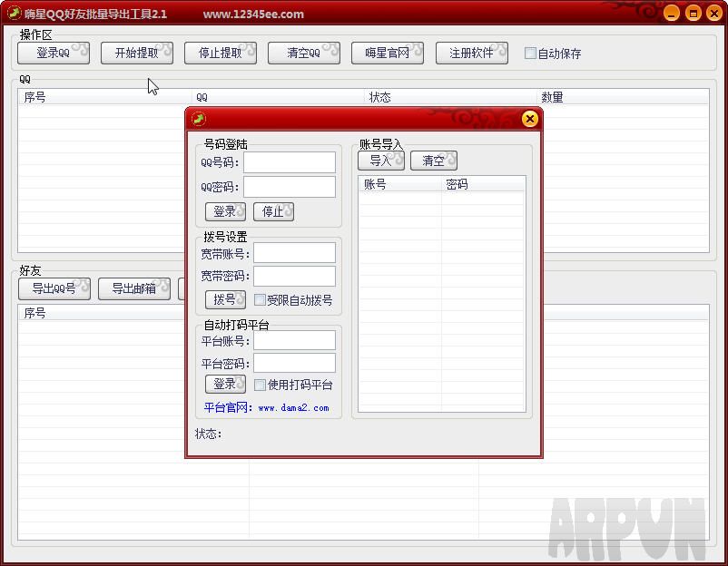
Task: Focus the 宽带密码 input field
Action: [294, 276]
